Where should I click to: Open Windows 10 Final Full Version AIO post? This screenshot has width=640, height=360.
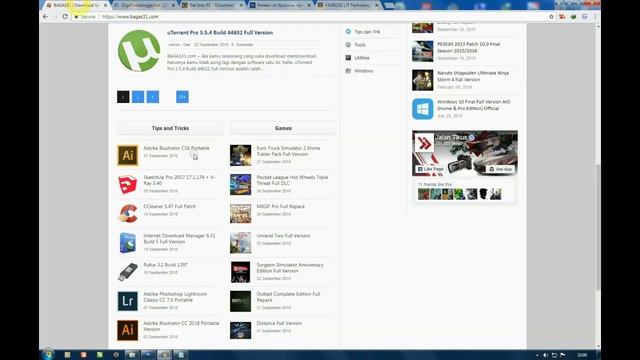pyautogui.click(x=473, y=105)
